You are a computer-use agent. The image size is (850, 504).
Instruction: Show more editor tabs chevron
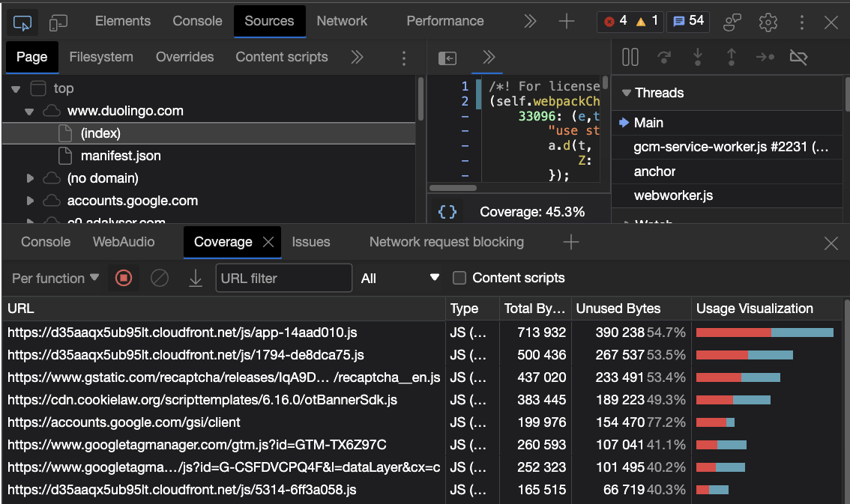[x=489, y=57]
